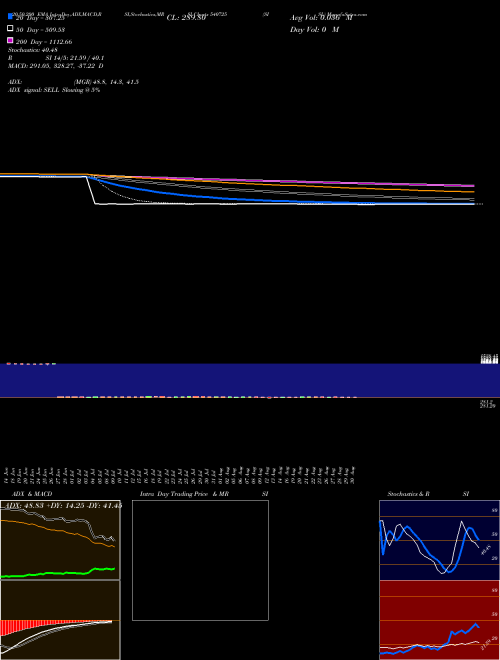Click the magenta 200 Day EMA legend swatch
Viewport: 500px width, 660px height.
tap(10, 40)
